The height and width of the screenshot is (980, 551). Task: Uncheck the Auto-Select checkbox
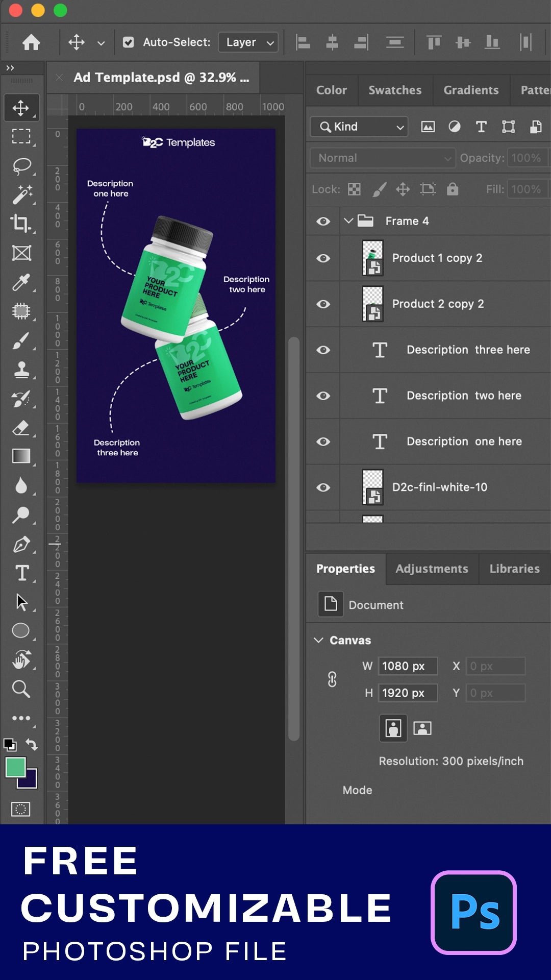tap(129, 42)
